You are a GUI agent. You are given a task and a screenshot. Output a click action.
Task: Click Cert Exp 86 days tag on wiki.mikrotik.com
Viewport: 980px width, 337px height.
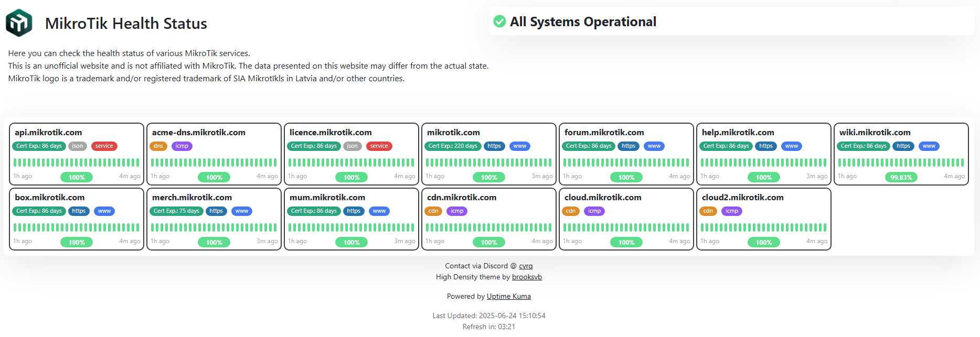coord(864,146)
